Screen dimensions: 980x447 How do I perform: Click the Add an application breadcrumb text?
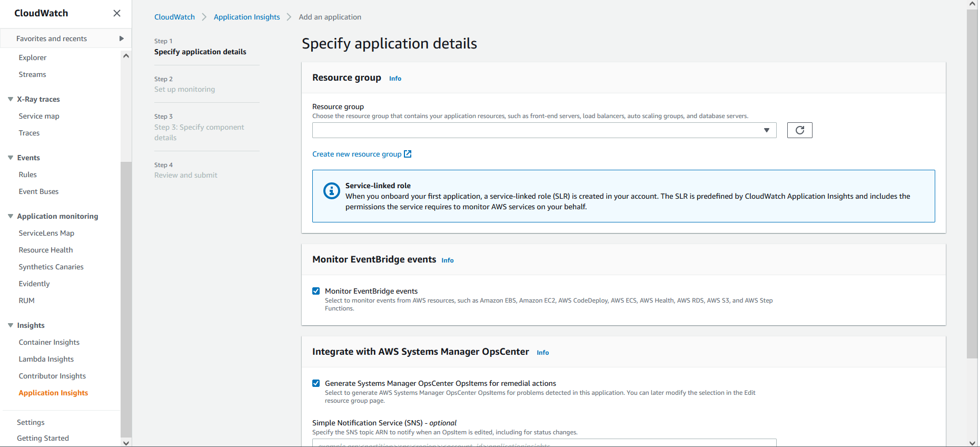pos(330,17)
